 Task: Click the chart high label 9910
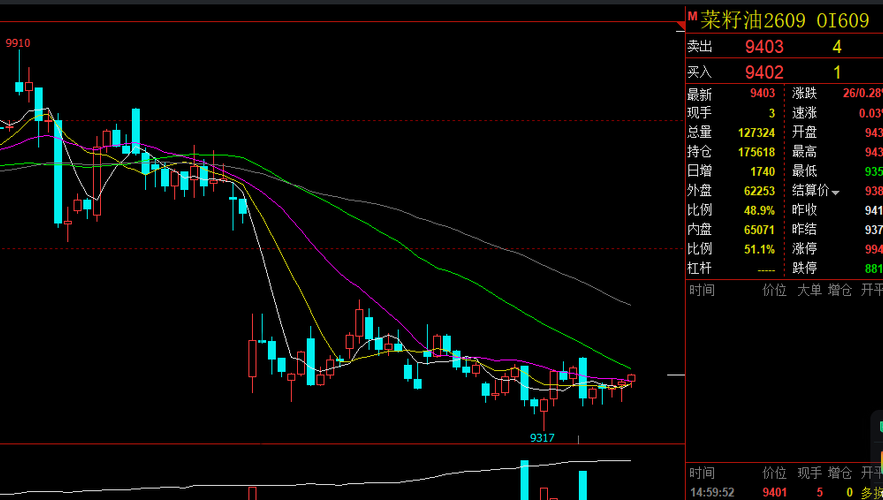[18, 43]
